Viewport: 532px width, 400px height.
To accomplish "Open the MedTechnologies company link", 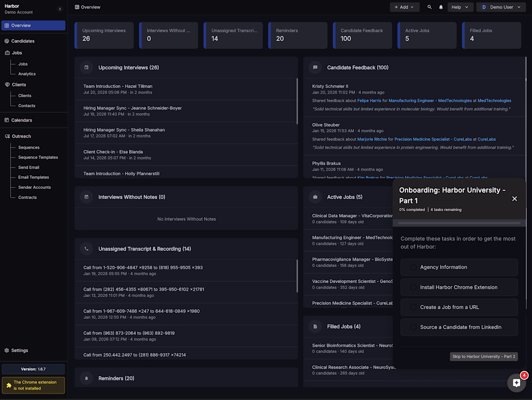I will pos(494,100).
